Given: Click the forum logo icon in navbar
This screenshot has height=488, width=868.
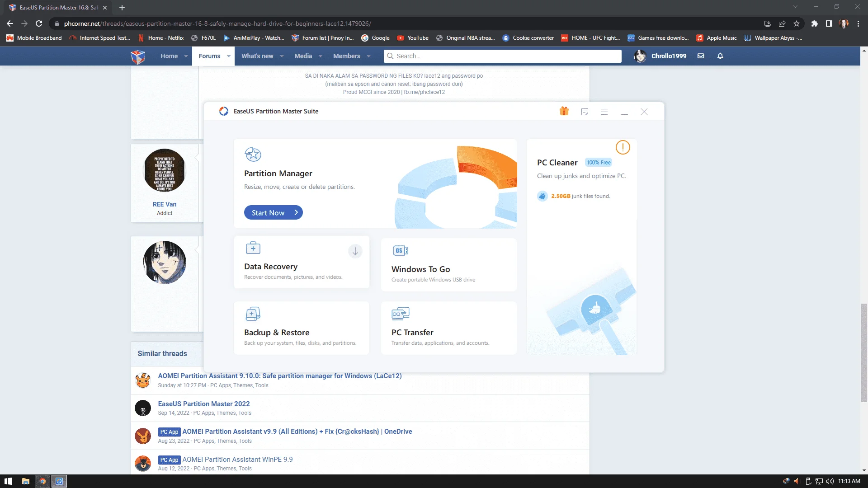Looking at the screenshot, I should [138, 56].
